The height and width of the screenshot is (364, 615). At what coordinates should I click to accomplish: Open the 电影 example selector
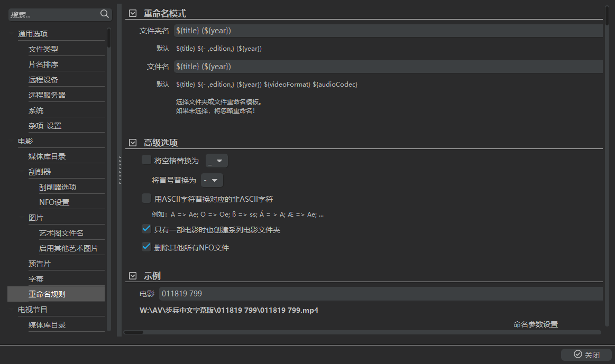coord(381,294)
